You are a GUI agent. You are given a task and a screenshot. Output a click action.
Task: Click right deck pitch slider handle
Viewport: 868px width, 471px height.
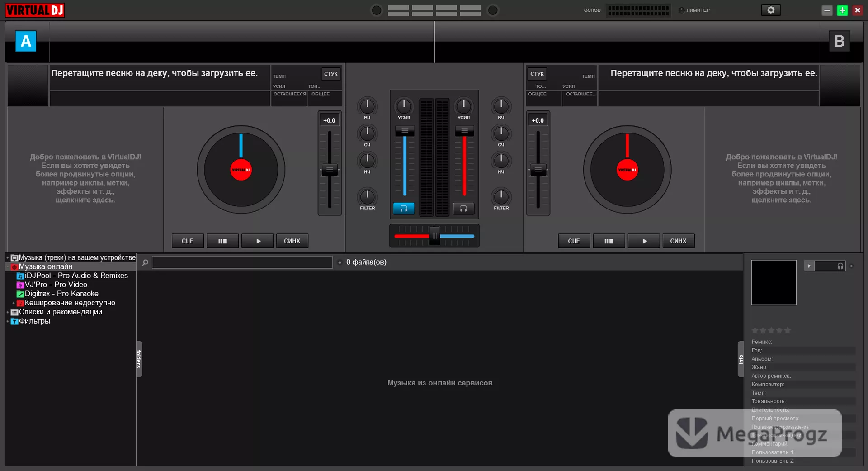point(538,170)
